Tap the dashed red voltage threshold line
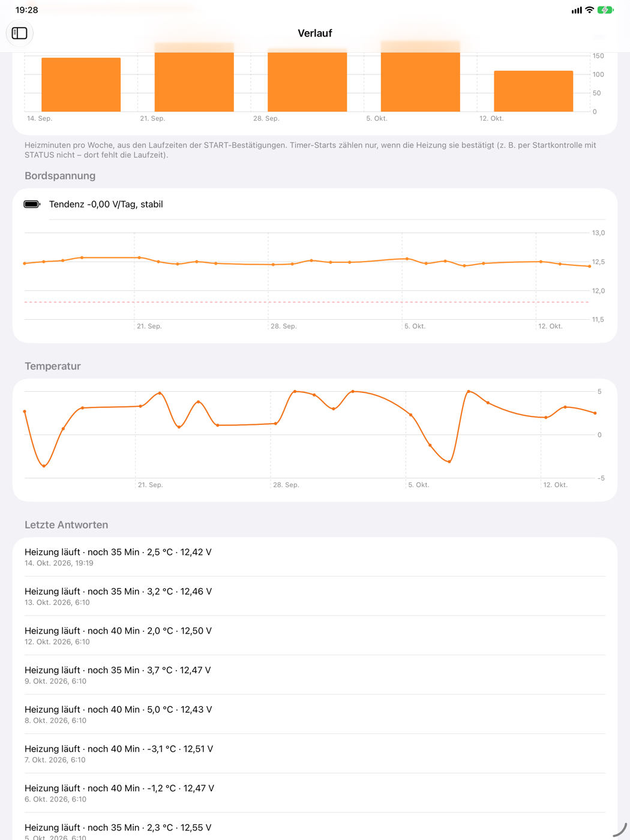Viewport: 630px width, 840px height. (306, 302)
